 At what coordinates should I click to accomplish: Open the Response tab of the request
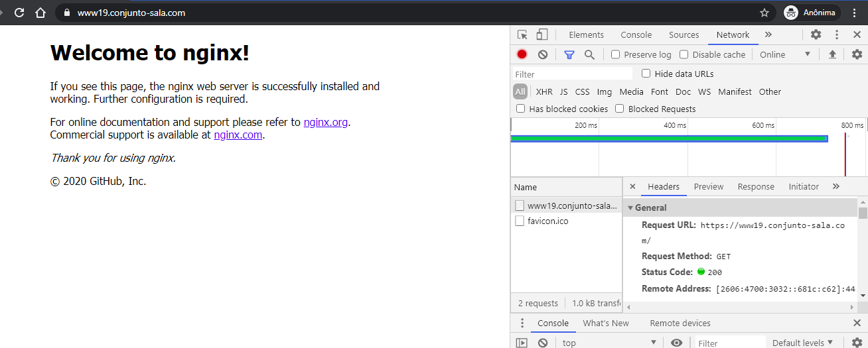756,187
